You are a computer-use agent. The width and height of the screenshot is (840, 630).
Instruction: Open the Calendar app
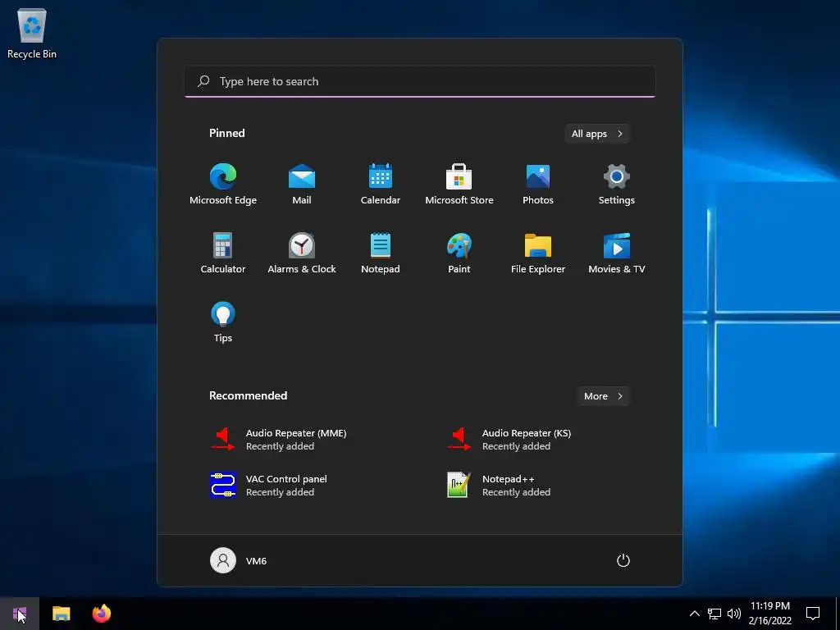[x=381, y=185]
